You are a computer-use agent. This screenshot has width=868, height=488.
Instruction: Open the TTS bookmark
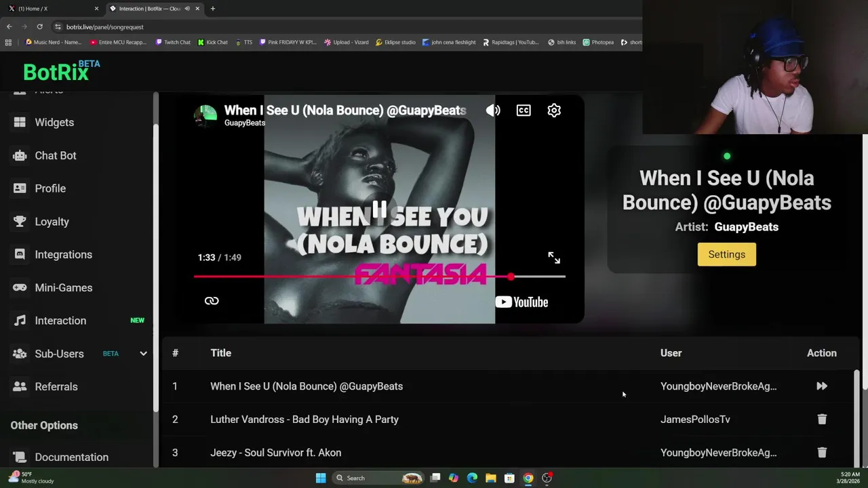tap(243, 42)
